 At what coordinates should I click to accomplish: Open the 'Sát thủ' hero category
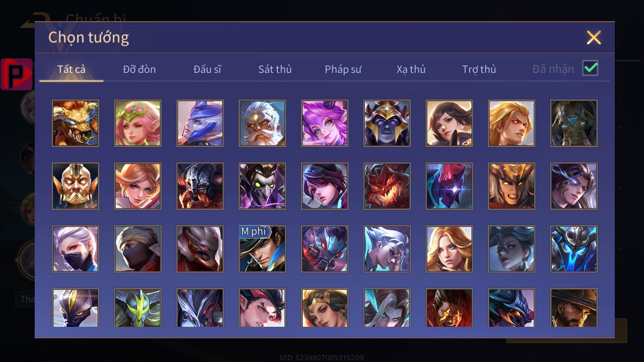[275, 69]
